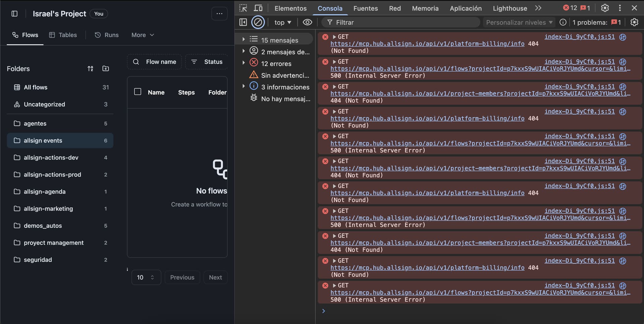Screen dimensions: 644x324
Task: Expand the 12 errores message group
Action: pyautogui.click(x=244, y=63)
